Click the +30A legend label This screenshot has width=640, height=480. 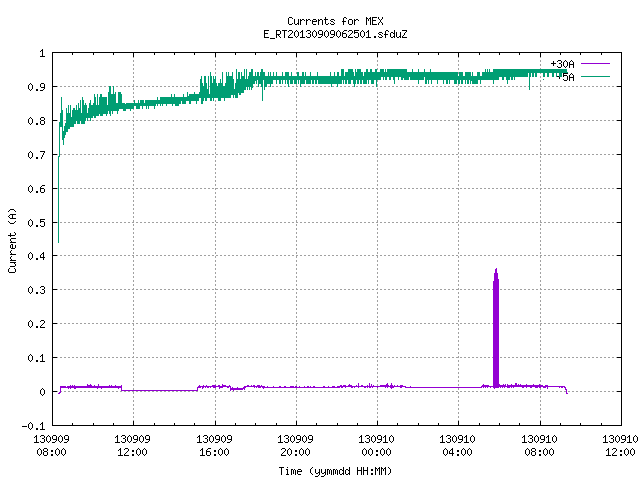coord(562,64)
